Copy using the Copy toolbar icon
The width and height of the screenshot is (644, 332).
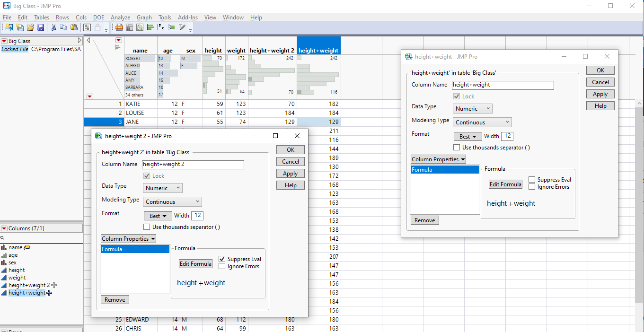point(63,27)
